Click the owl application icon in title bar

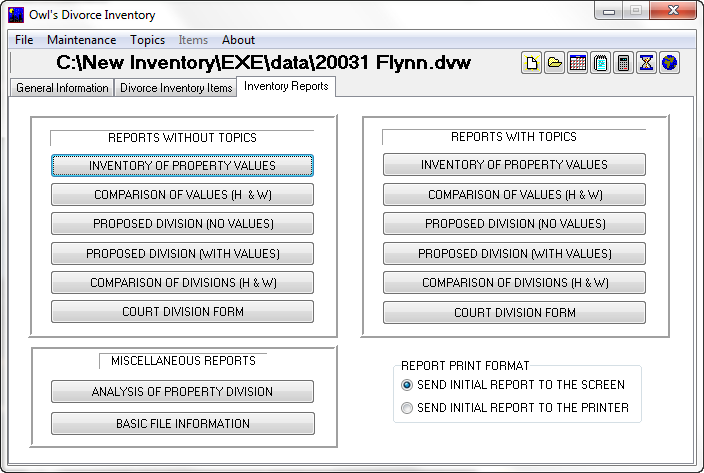(x=16, y=15)
